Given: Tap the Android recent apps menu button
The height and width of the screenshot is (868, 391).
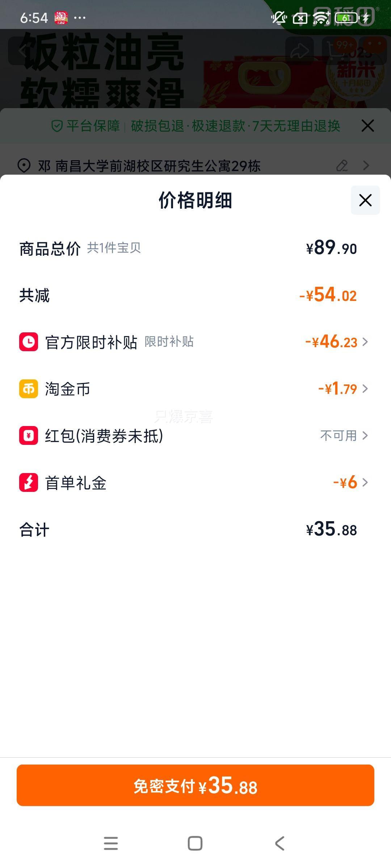Looking at the screenshot, I should tap(111, 843).
